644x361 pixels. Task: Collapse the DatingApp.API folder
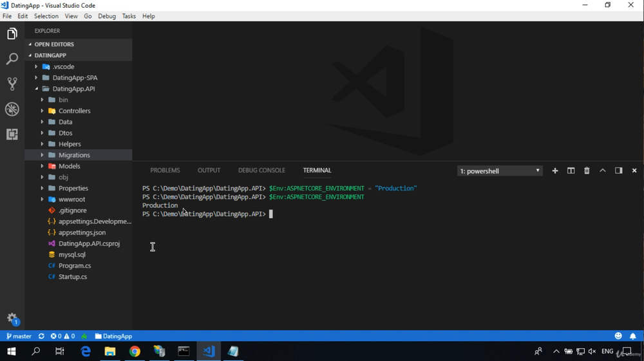click(x=73, y=89)
